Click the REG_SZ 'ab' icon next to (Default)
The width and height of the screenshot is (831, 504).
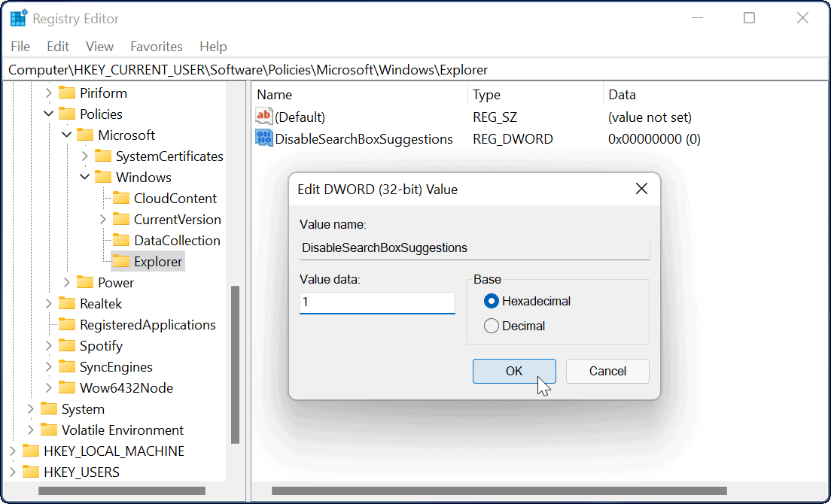264,117
